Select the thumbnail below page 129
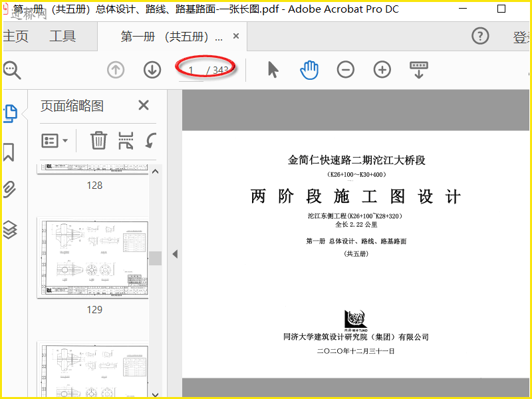The image size is (532, 399). point(93,369)
